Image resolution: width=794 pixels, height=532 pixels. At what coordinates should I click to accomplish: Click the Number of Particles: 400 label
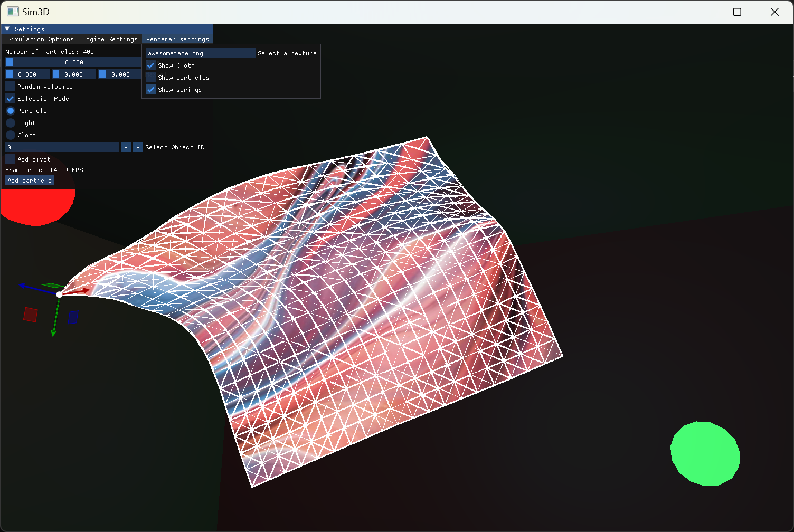click(x=50, y=52)
